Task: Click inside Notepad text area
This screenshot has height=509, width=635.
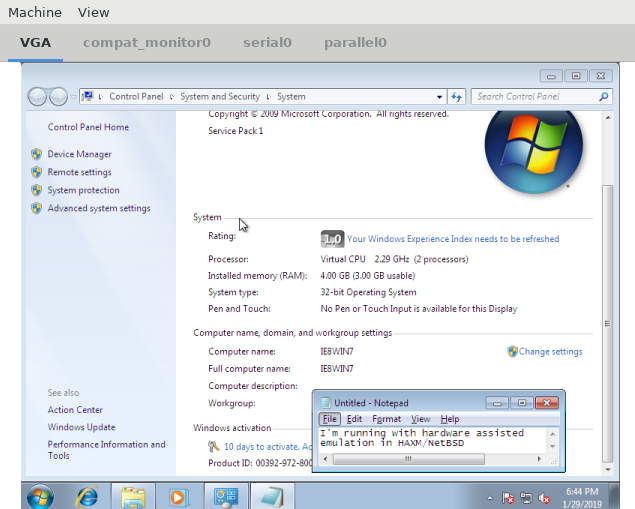Action: tap(433, 439)
